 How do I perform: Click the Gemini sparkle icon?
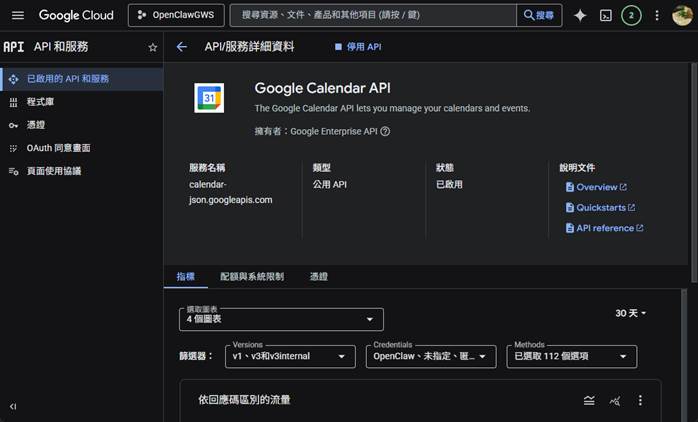[580, 16]
